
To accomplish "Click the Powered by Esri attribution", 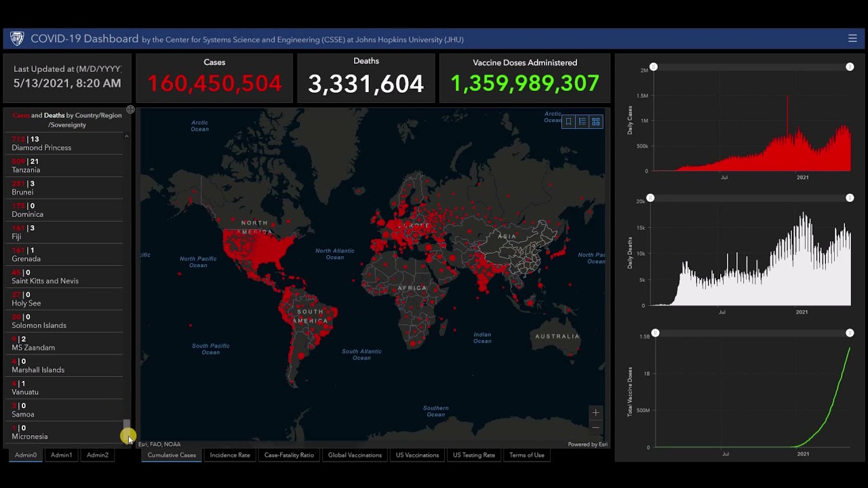I will 587,445.
